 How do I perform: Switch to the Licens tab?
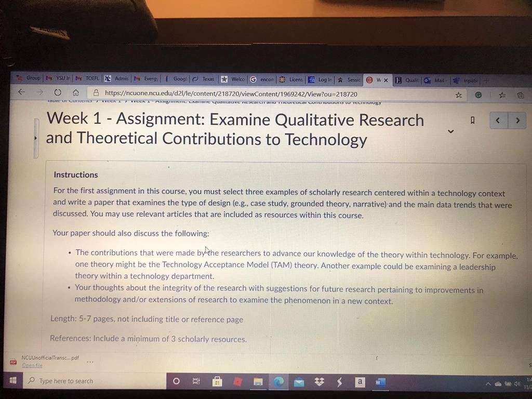point(291,79)
